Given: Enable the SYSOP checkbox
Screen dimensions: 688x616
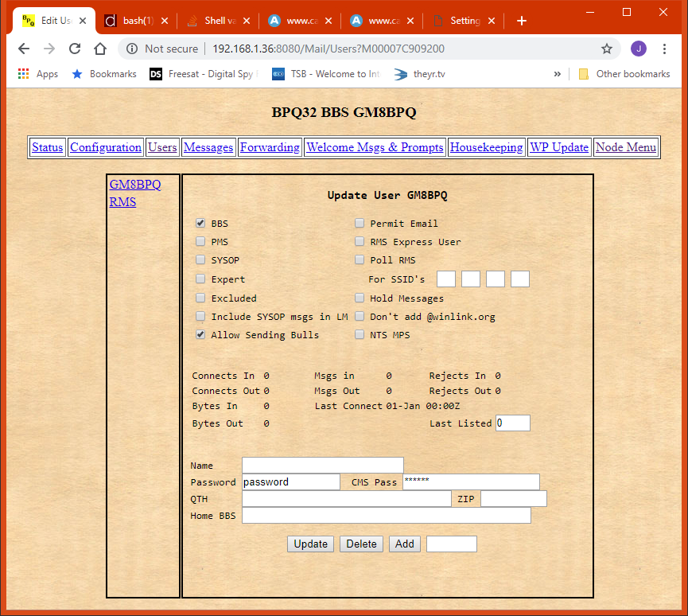Looking at the screenshot, I should point(200,260).
